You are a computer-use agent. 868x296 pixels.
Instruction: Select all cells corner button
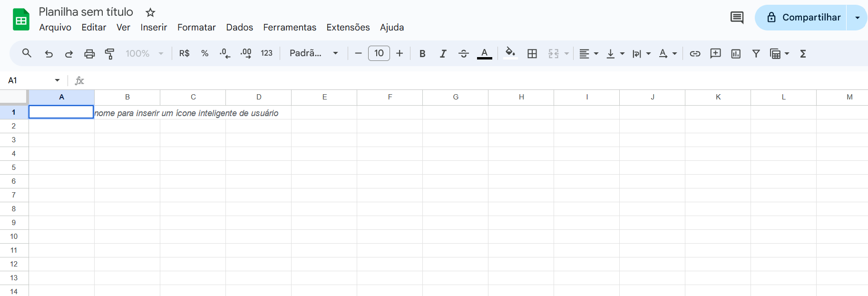(x=14, y=97)
